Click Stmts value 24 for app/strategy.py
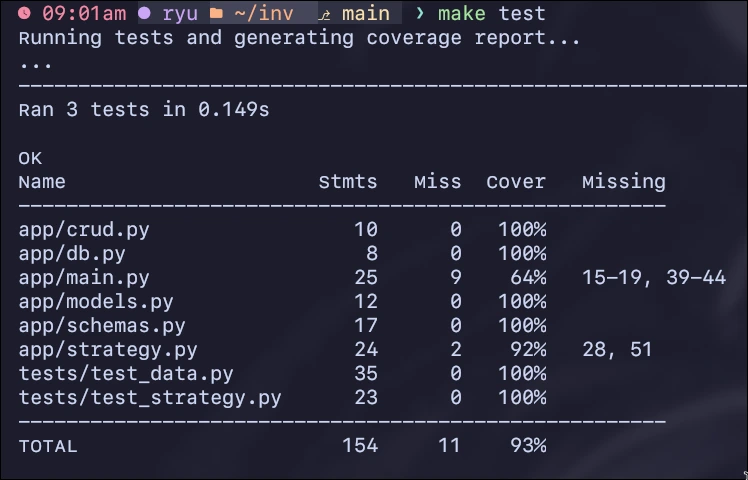Viewport: 748px width, 480px height. coord(366,350)
